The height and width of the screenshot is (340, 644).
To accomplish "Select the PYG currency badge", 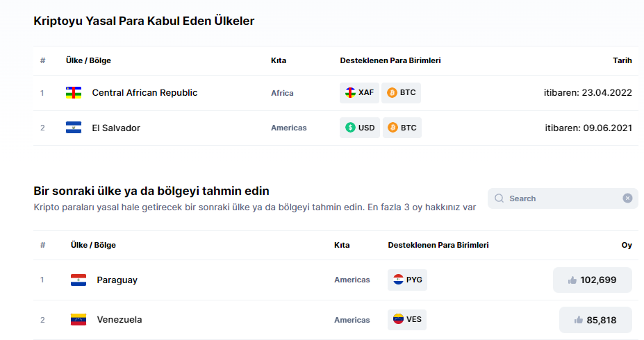I will [407, 280].
